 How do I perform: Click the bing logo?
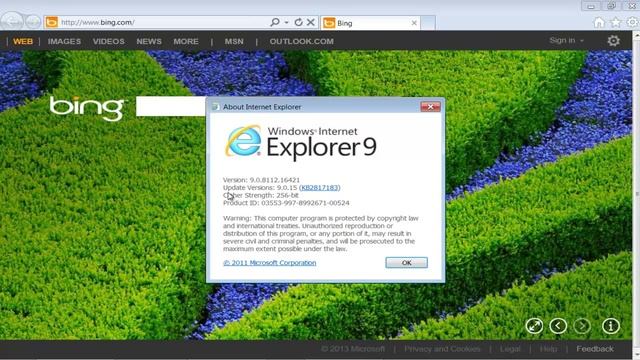point(87,108)
